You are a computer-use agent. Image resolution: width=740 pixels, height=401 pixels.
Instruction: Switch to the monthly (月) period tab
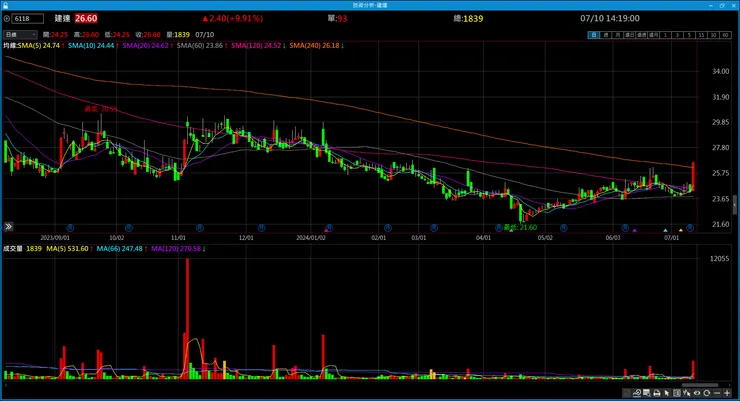(618, 35)
